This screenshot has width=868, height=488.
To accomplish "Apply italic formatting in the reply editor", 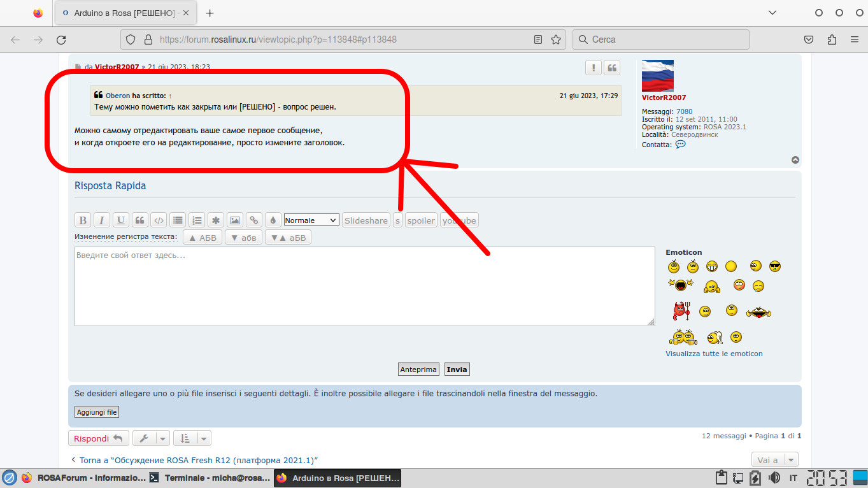I will tap(102, 220).
